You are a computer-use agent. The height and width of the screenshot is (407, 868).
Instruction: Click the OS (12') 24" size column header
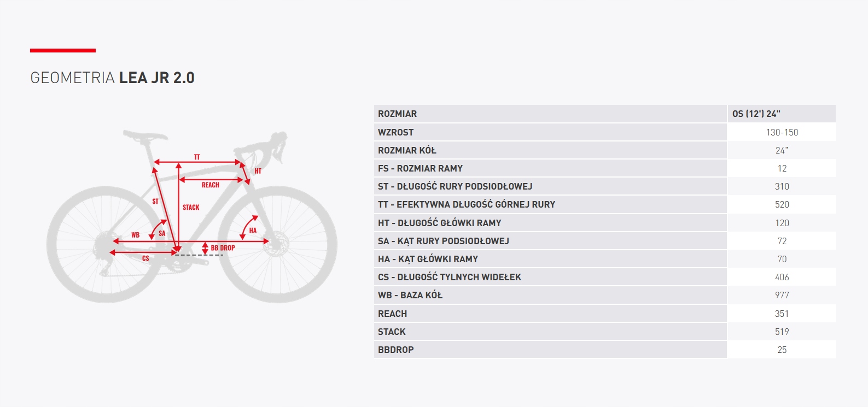(x=756, y=114)
